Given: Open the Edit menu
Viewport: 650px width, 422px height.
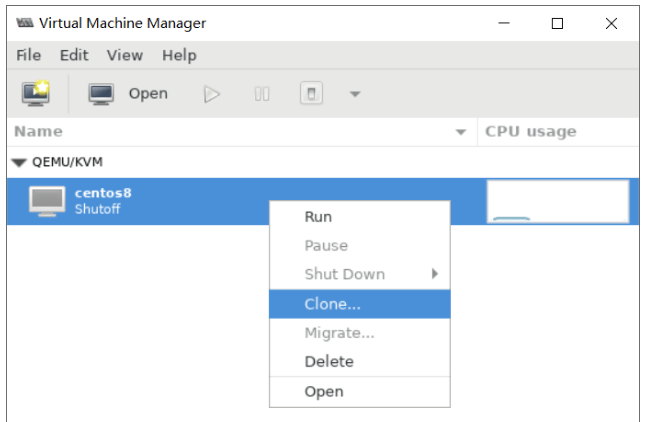Looking at the screenshot, I should click(74, 55).
